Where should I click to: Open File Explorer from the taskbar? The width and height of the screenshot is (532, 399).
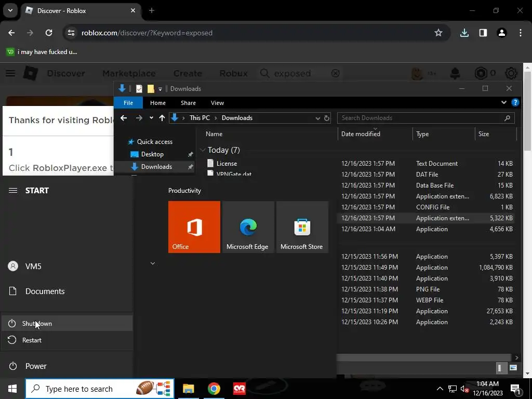tap(188, 389)
